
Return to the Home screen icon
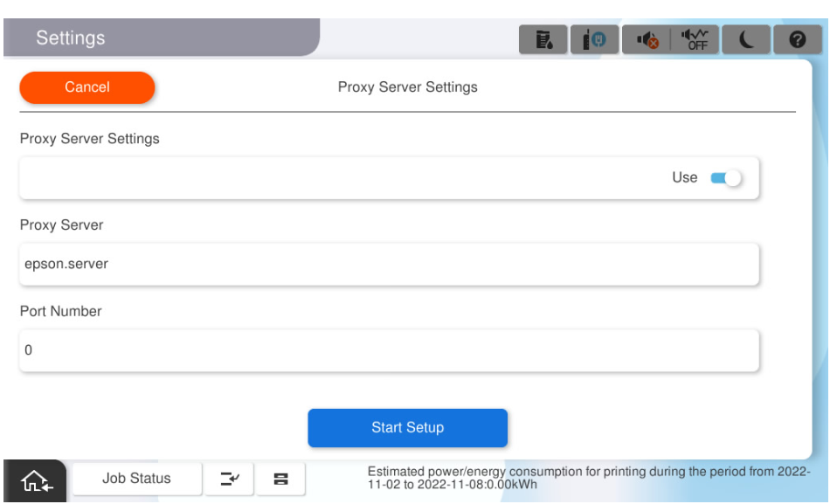coord(35,480)
